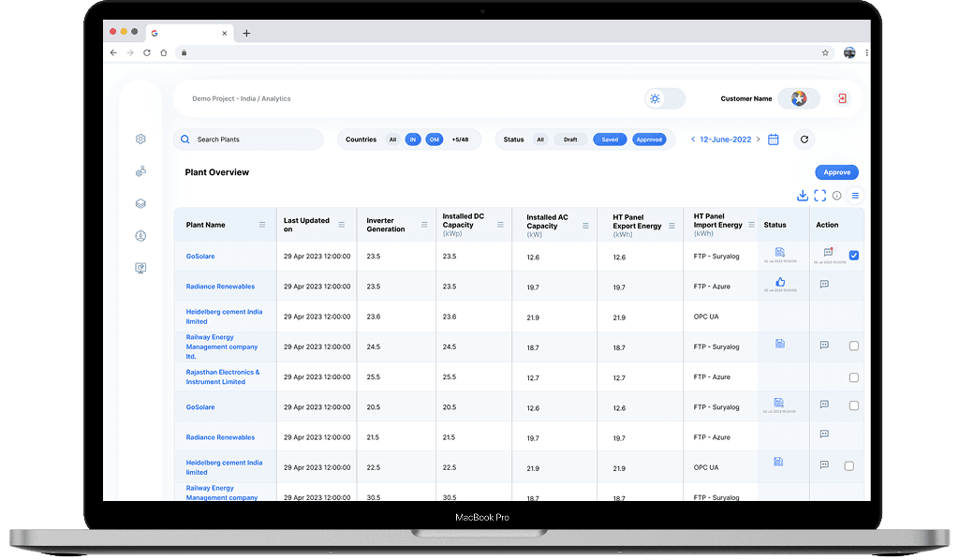Go to the browser home page

click(163, 52)
